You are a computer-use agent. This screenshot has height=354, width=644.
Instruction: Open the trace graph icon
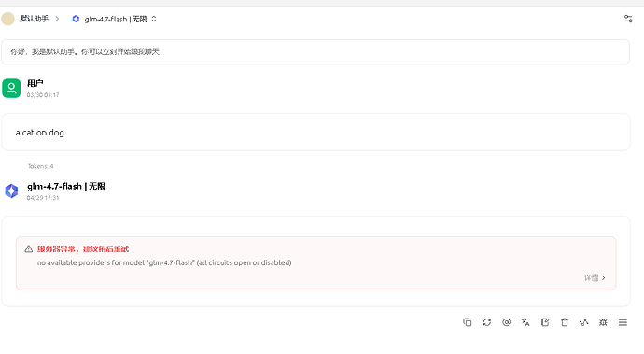(x=583, y=322)
